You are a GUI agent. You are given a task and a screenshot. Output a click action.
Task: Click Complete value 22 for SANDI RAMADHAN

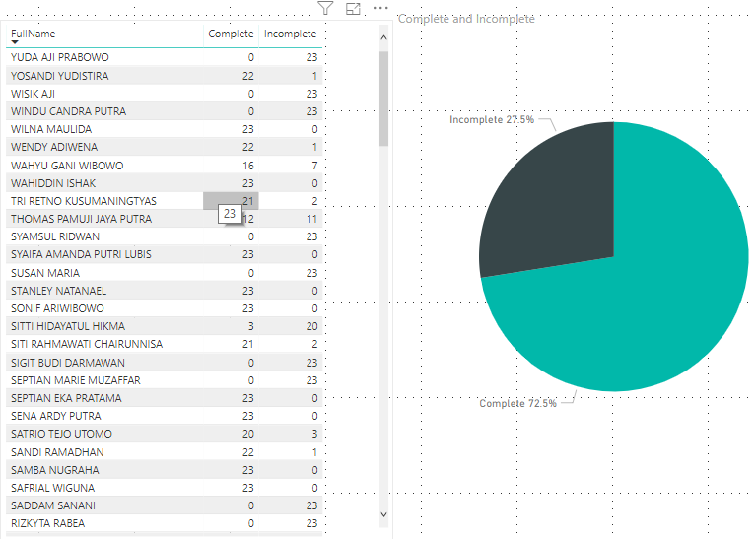click(x=248, y=452)
